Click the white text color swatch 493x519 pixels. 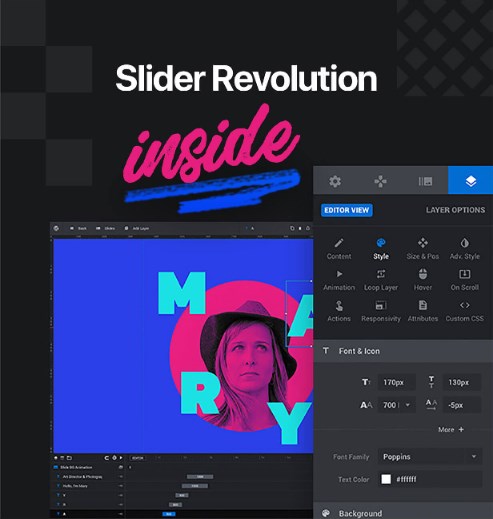coord(386,479)
